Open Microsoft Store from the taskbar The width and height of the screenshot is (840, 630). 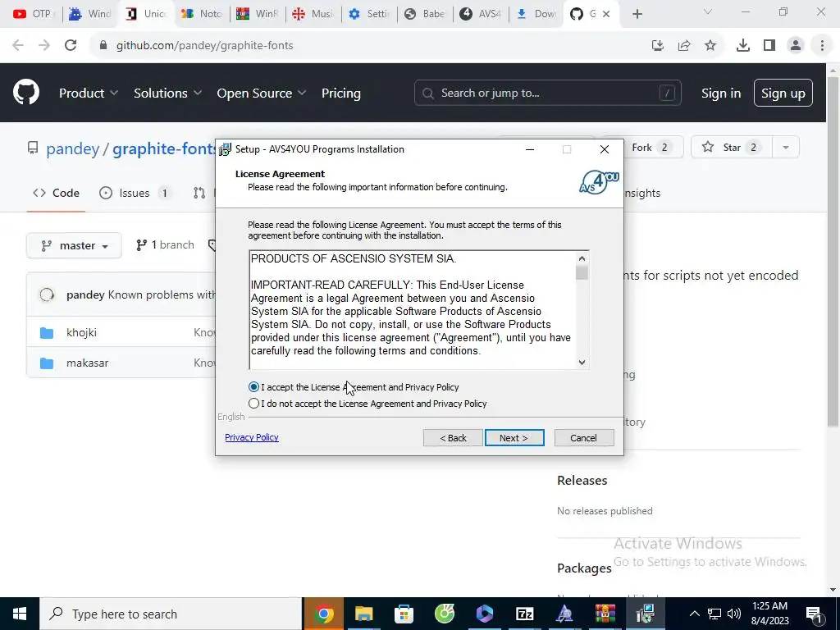404,614
